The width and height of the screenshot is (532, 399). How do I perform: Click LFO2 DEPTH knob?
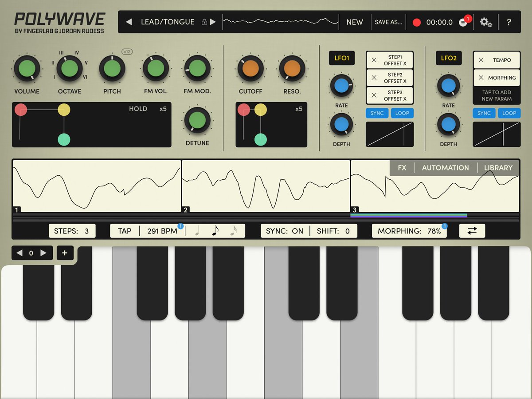pyautogui.click(x=448, y=124)
